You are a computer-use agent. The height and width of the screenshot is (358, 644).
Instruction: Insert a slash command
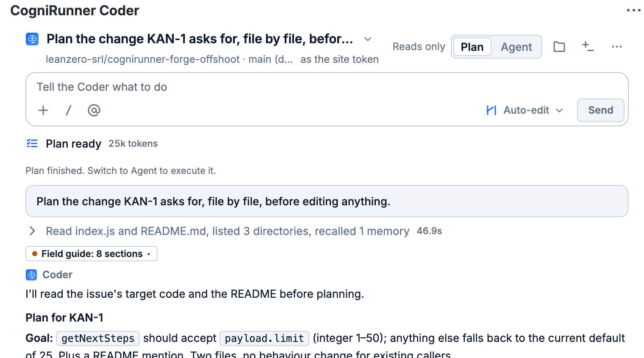pos(69,110)
